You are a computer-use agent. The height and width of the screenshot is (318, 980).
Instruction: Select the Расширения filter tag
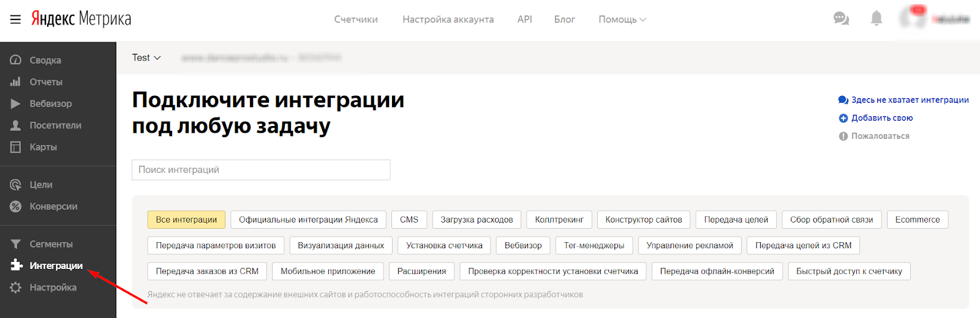tap(421, 271)
